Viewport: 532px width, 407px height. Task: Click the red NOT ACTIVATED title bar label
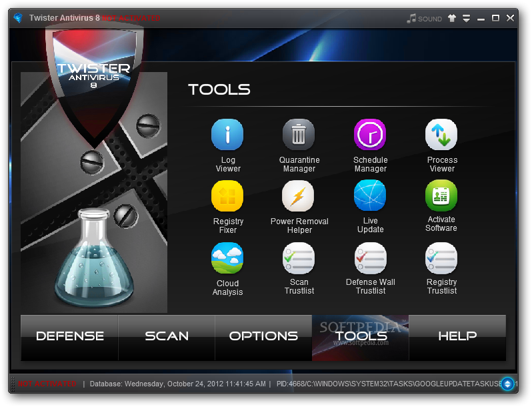[131, 18]
